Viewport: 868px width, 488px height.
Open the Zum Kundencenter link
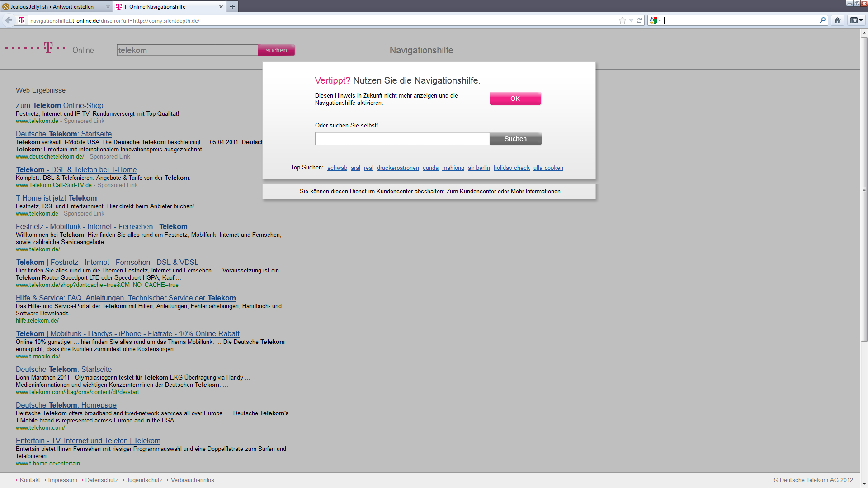[471, 192]
